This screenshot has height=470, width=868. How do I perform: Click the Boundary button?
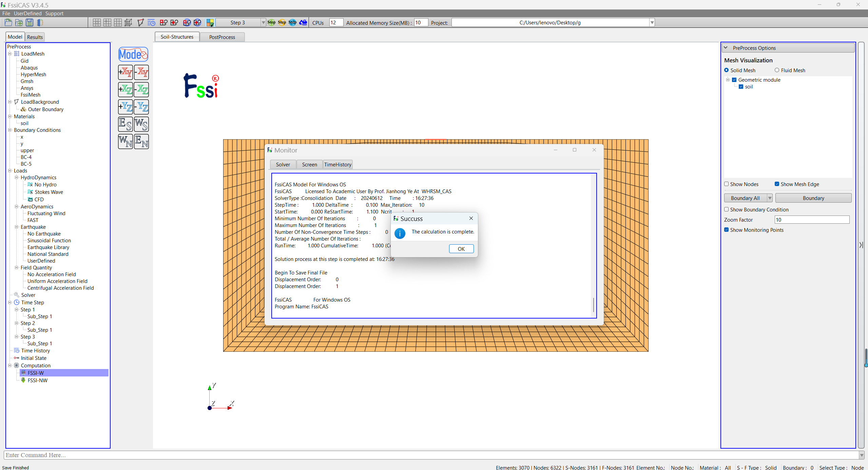813,198
